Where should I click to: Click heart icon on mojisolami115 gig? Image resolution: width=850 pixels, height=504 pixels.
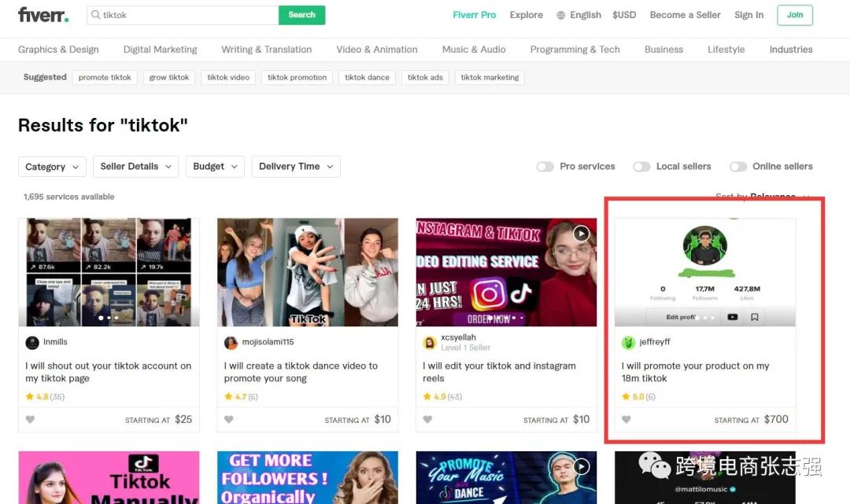tap(229, 420)
